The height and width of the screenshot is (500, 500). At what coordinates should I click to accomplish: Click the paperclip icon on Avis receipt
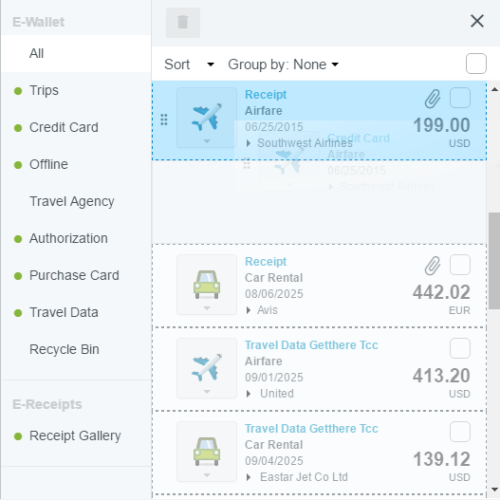pyautogui.click(x=432, y=265)
